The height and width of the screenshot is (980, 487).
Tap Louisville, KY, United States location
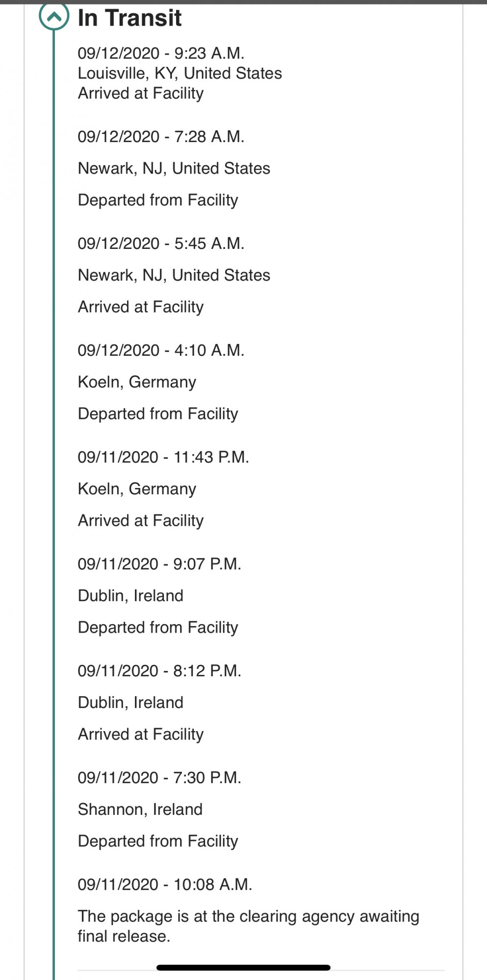pos(179,73)
